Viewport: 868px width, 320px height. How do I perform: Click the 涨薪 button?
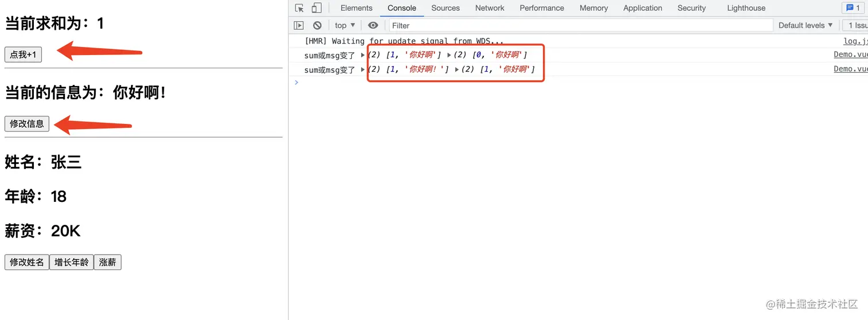107,262
